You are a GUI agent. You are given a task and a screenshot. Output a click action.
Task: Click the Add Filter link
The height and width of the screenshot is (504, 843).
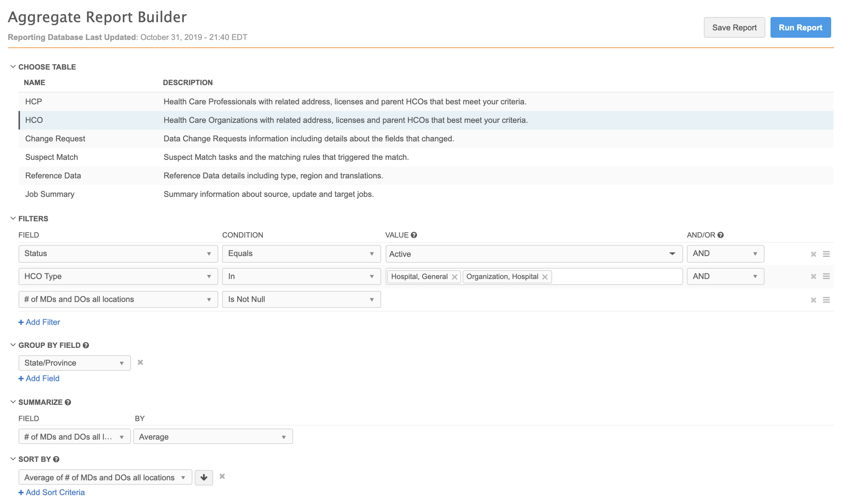39,322
